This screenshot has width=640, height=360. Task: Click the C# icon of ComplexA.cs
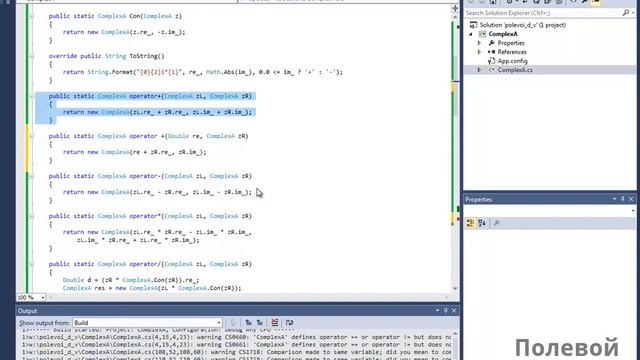pyautogui.click(x=491, y=70)
